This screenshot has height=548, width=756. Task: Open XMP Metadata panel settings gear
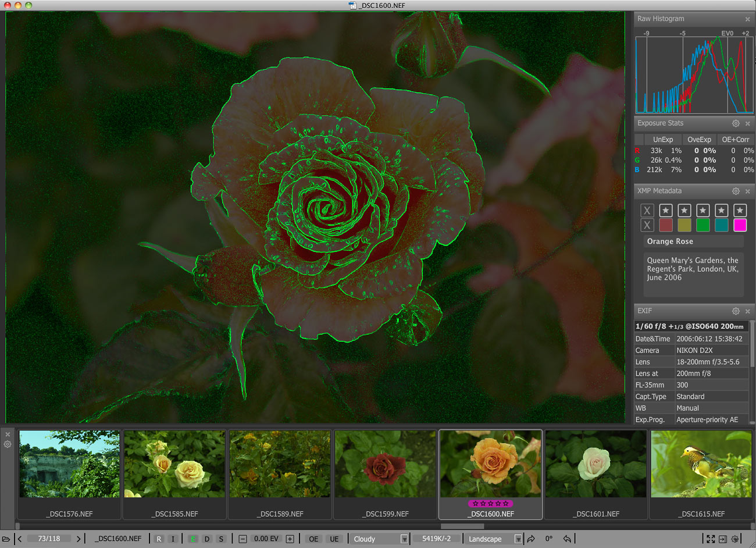tap(736, 191)
